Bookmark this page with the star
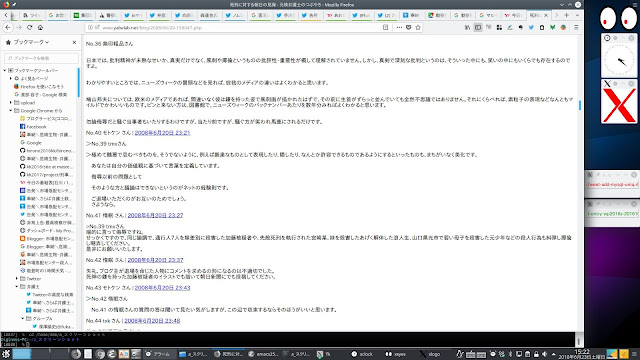The image size is (640, 360). pyautogui.click(x=418, y=27)
